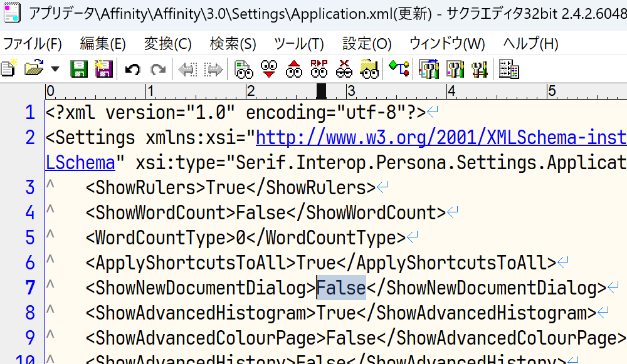Image resolution: width=627 pixels, height=364 pixels.
Task: Open the 設定(O) menu
Action: click(367, 43)
